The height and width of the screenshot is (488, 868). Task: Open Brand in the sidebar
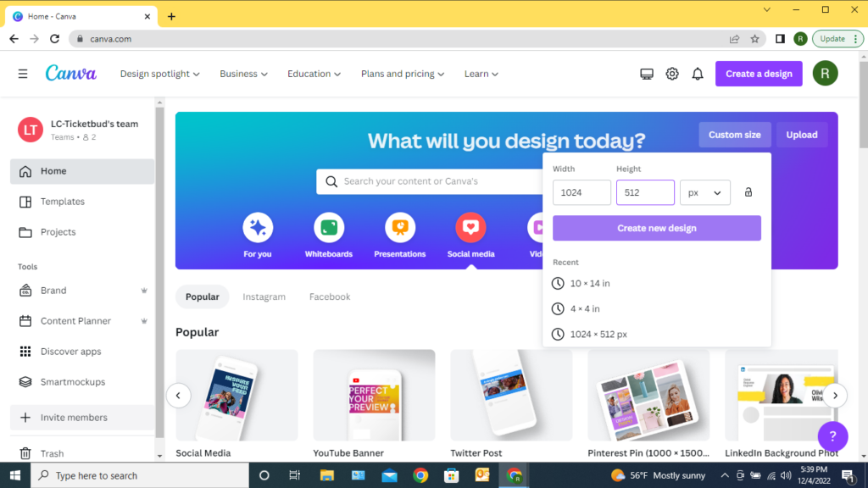[82, 291]
